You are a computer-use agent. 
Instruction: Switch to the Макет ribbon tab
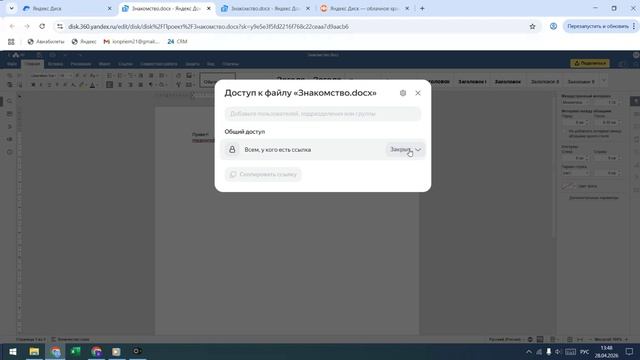point(104,64)
